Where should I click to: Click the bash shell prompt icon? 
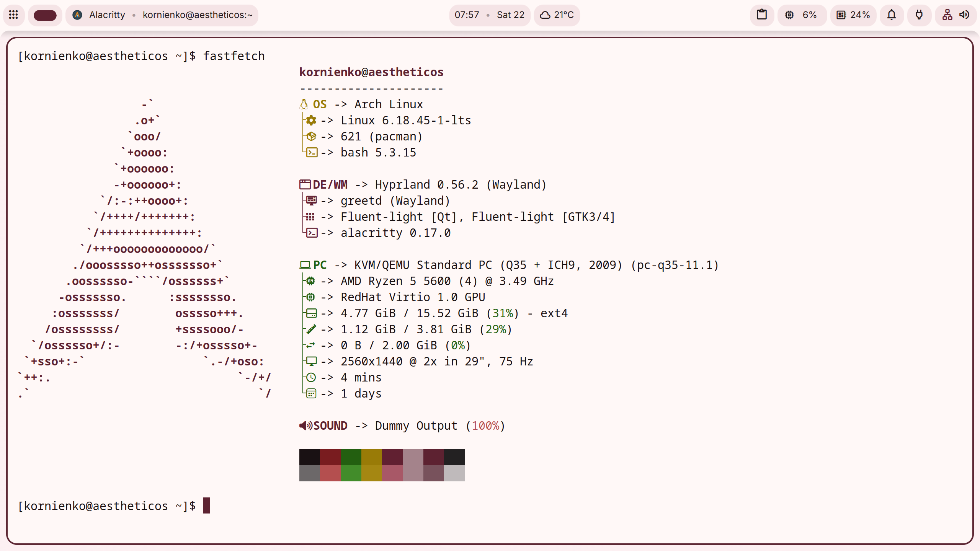tap(312, 153)
